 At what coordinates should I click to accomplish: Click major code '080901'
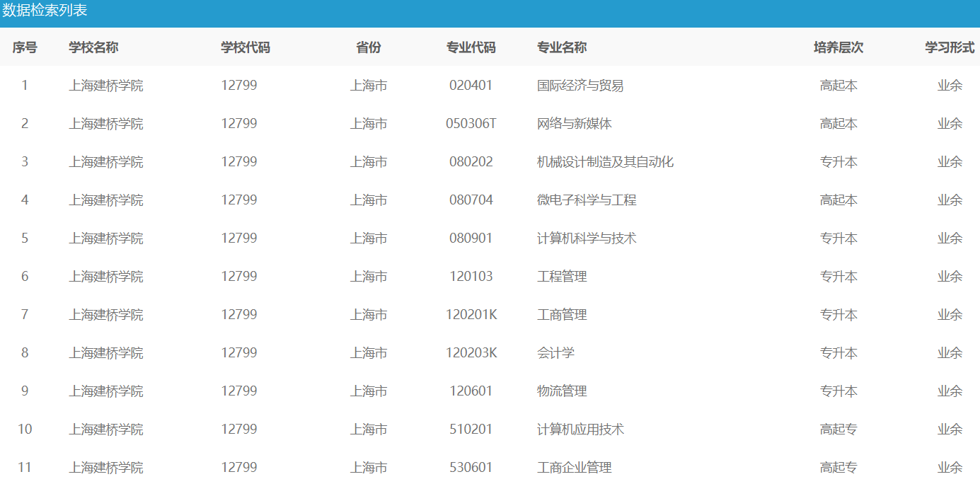coord(471,238)
